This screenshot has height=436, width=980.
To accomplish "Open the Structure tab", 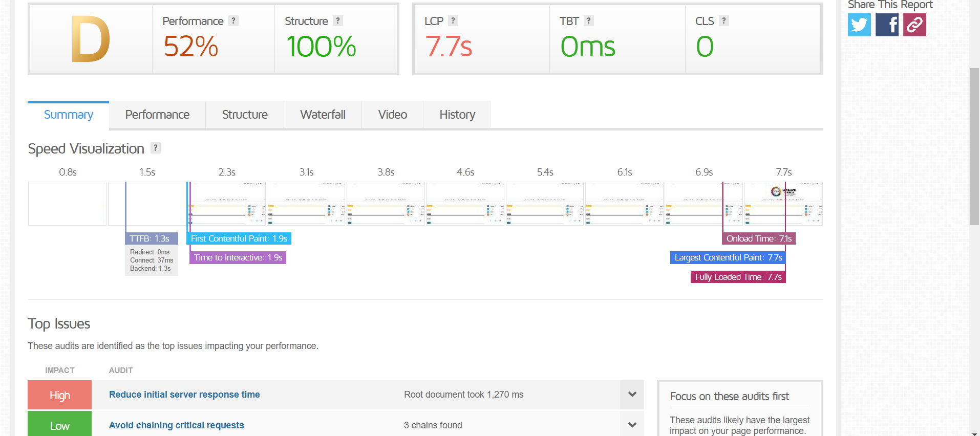I will point(245,115).
